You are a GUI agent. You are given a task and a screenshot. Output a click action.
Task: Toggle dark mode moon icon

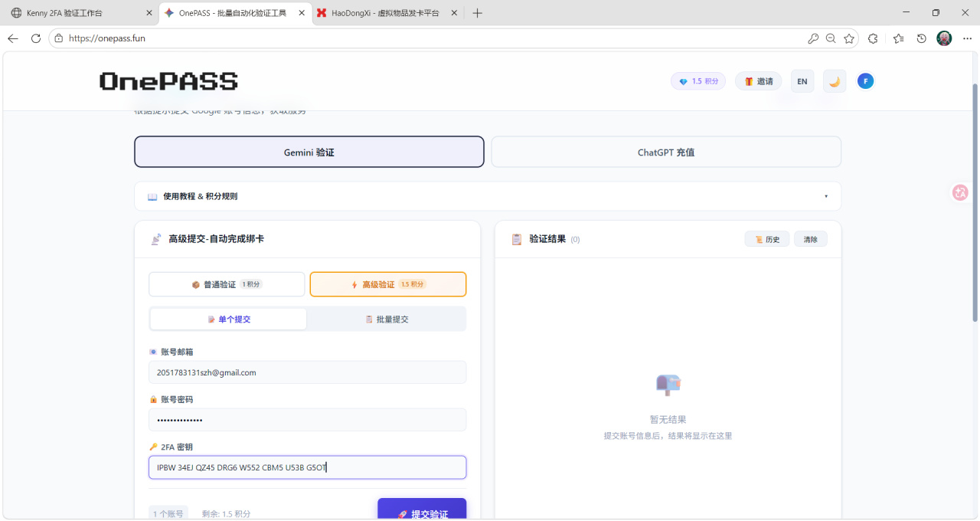[835, 81]
